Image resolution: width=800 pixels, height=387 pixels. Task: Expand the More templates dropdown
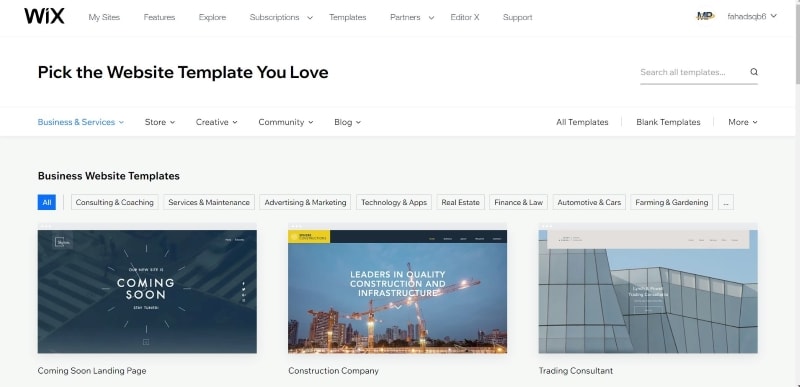pos(743,122)
